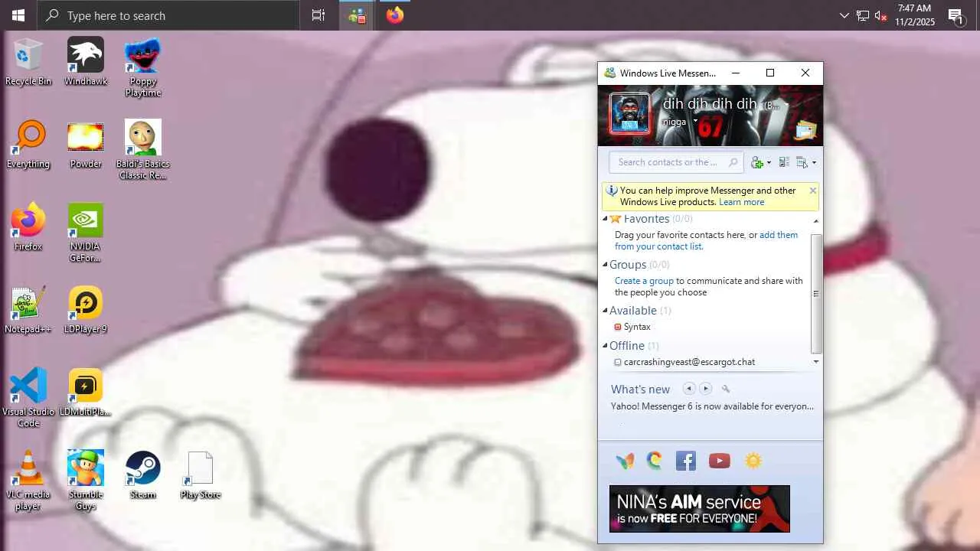
Task: Collapse the Available contacts category
Action: [x=605, y=311]
